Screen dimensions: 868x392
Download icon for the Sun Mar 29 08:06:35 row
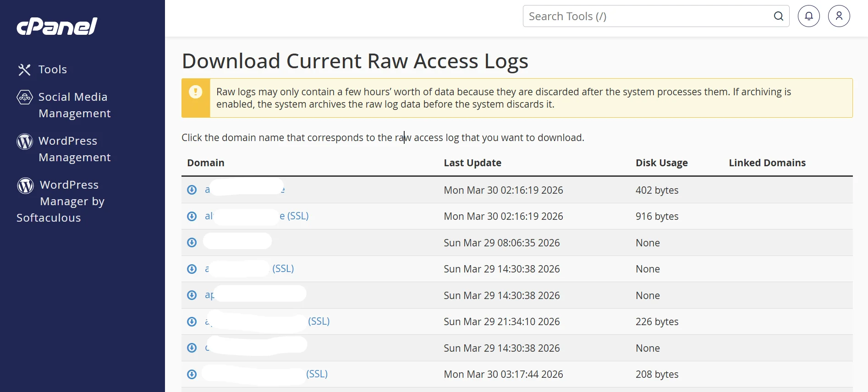tap(192, 243)
